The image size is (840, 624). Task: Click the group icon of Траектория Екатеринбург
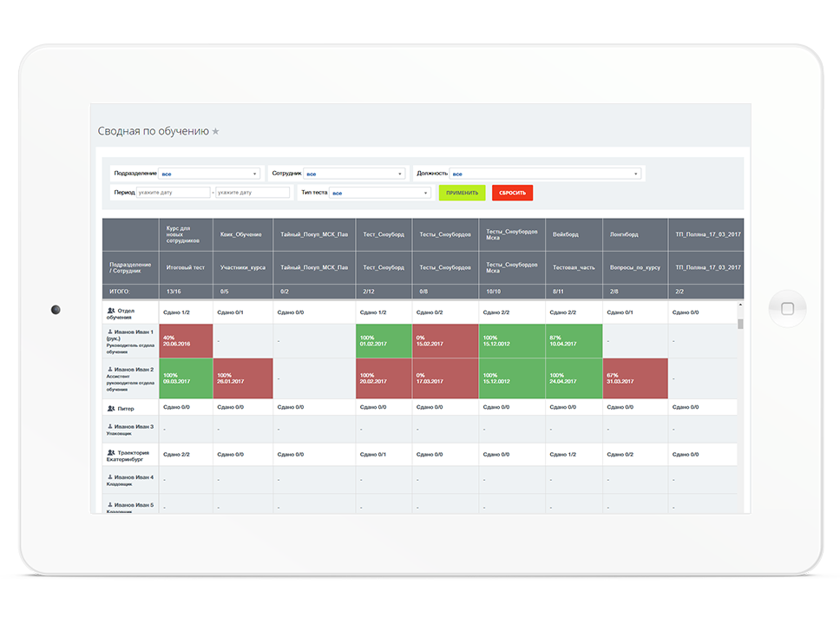(111, 453)
